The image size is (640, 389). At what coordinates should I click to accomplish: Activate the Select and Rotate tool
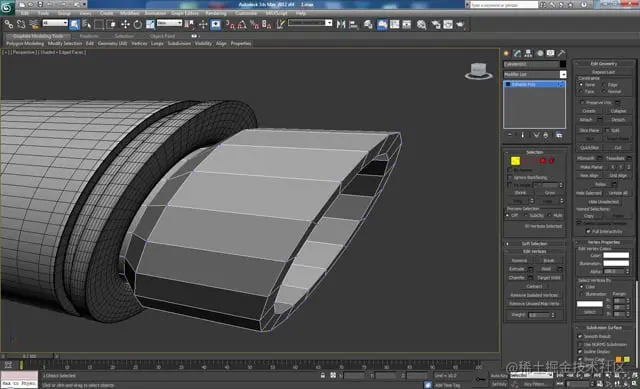138,24
